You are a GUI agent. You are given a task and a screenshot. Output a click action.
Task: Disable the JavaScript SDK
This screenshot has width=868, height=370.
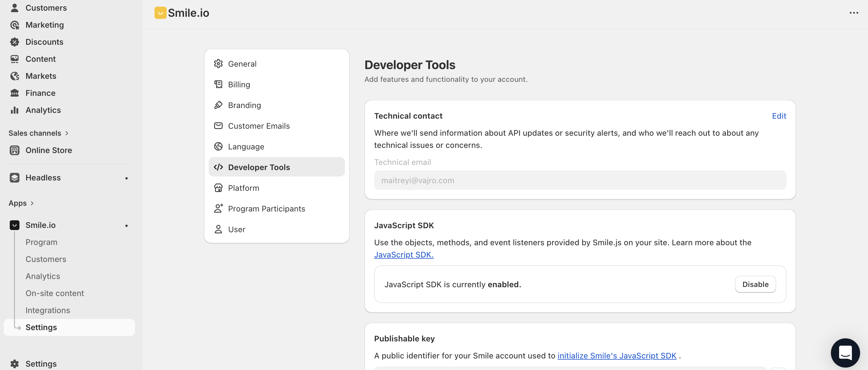click(755, 284)
